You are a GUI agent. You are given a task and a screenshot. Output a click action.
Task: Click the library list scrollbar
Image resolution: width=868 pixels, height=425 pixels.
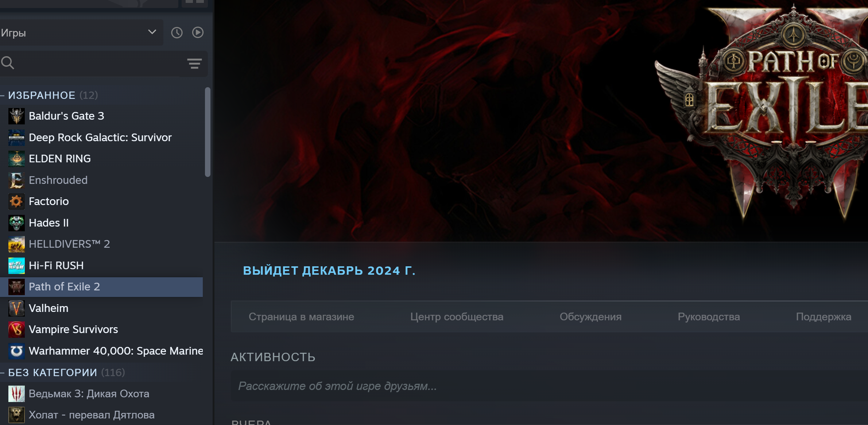point(208,132)
